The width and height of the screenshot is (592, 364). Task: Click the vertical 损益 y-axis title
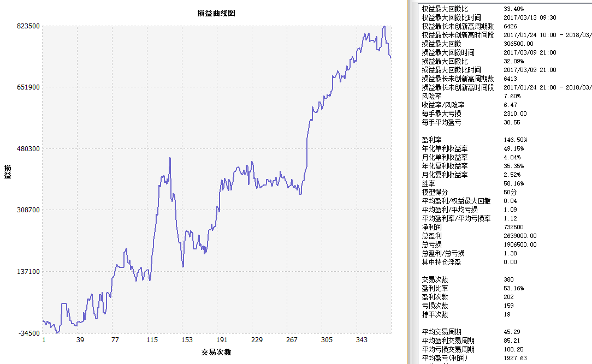[8, 171]
